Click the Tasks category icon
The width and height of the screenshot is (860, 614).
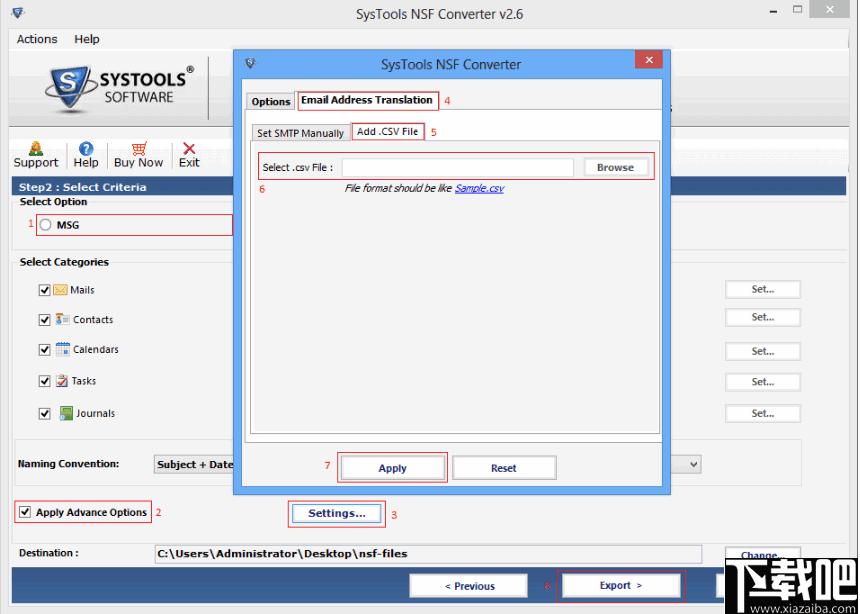pos(61,380)
